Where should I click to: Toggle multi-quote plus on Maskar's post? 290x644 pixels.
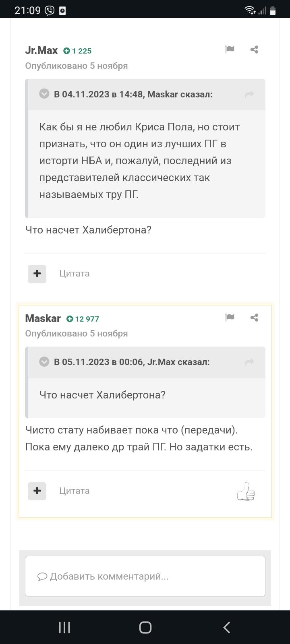[x=37, y=491]
